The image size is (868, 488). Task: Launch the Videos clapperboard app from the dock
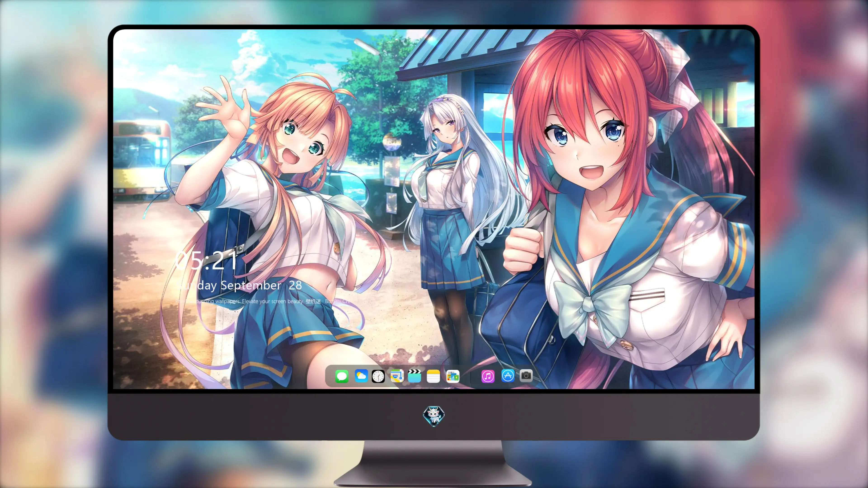pos(415,376)
